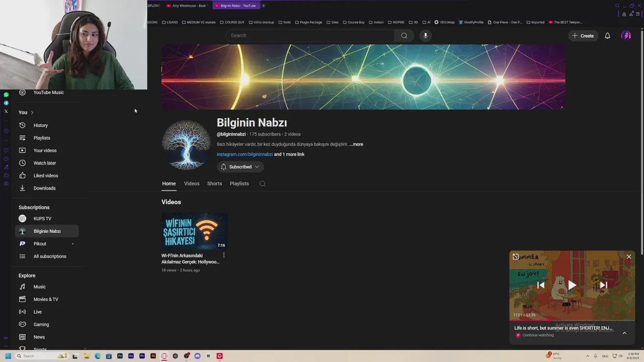The width and height of the screenshot is (644, 362).
Task: Seek on the miniplayer progress bar
Action: [572, 320]
